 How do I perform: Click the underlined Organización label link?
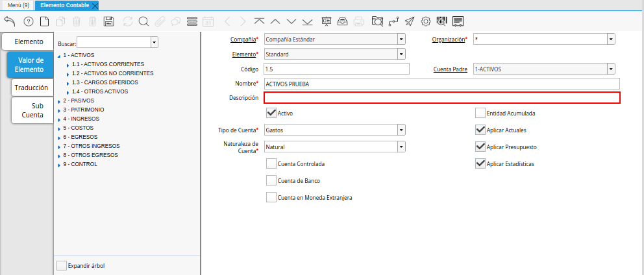448,40
